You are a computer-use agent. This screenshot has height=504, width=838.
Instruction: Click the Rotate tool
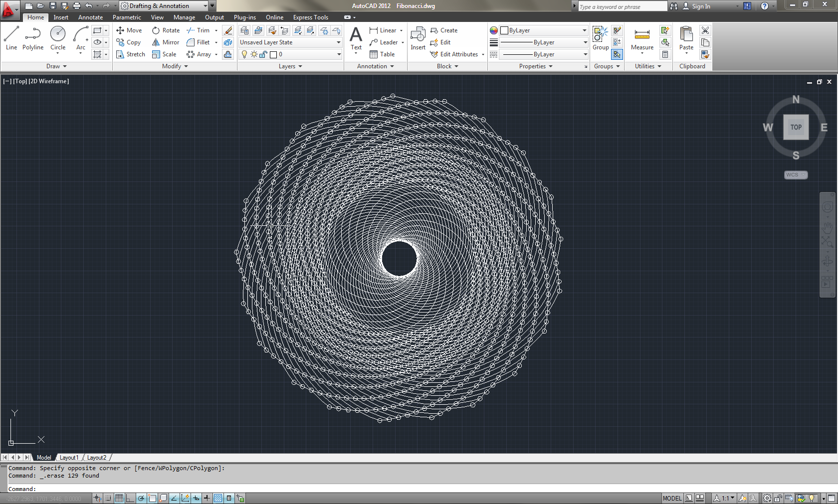[x=166, y=30]
